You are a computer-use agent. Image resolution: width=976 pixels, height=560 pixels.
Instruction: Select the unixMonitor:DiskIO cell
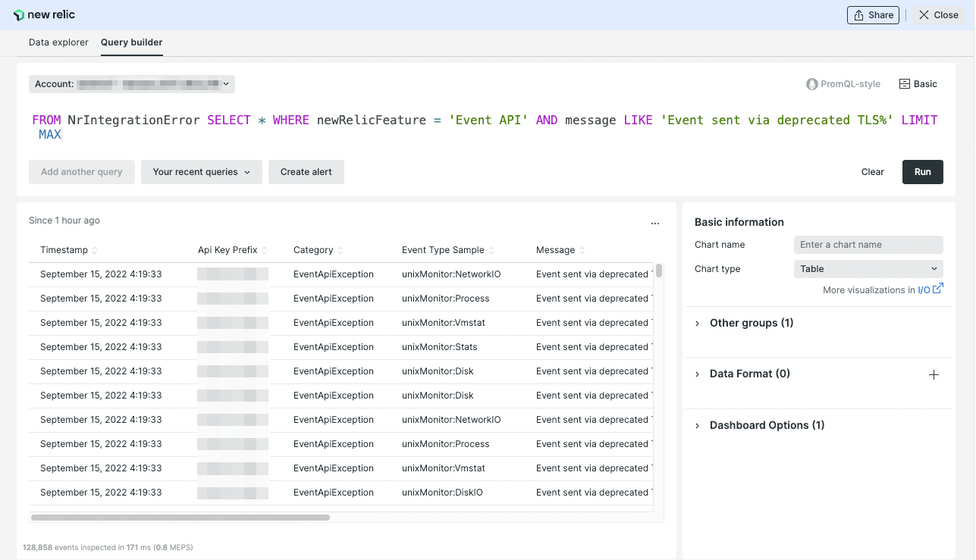(442, 493)
